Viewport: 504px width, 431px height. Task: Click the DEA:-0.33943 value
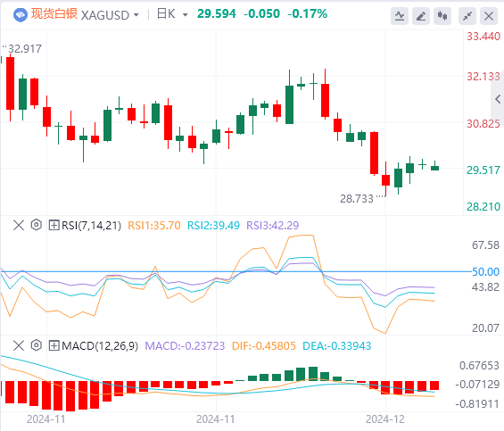click(x=337, y=345)
